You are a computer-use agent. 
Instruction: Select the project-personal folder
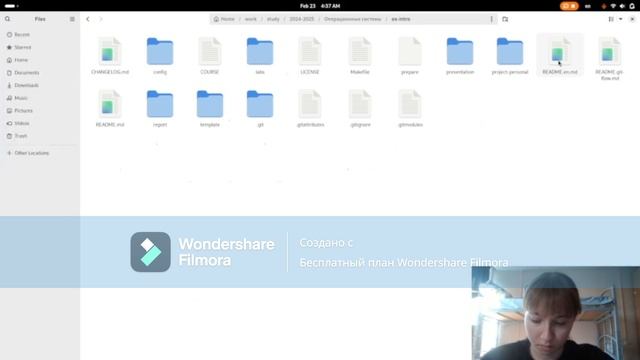(510, 56)
